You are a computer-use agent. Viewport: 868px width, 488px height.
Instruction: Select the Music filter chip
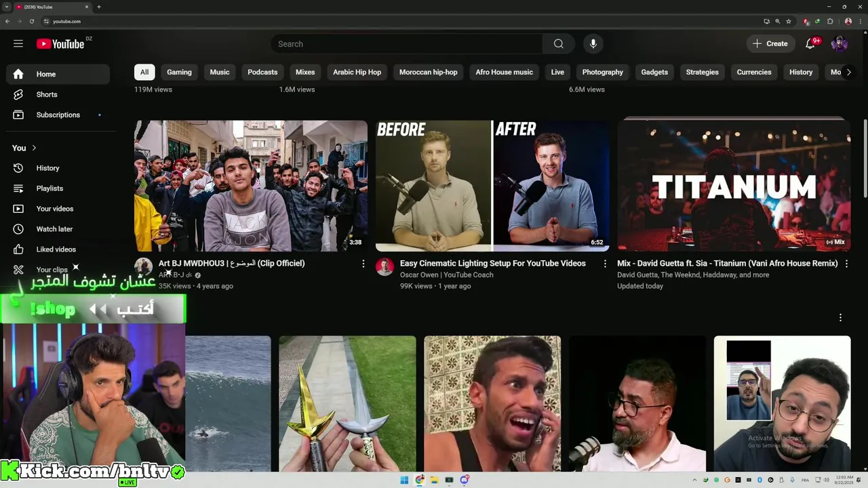click(x=220, y=72)
